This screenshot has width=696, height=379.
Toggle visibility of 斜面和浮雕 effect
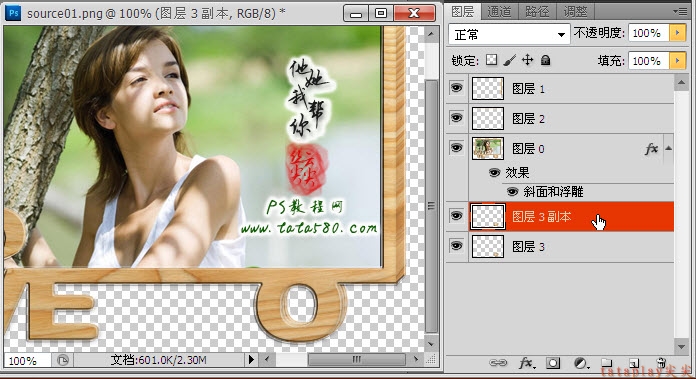[x=512, y=192]
